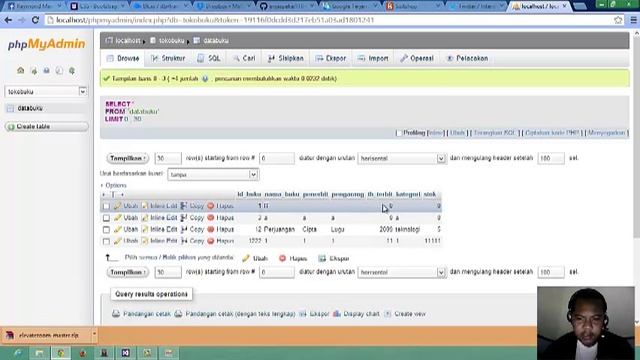Screen dimensions: 640x360
Task: Click red Hapus icon for Perjuangan row
Action: click(211, 229)
